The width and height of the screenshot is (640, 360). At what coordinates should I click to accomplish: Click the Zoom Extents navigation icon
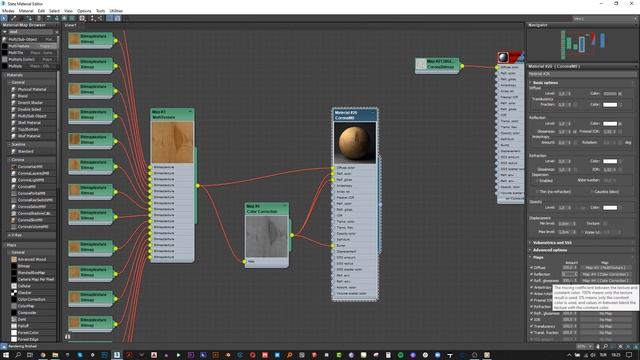[620, 347]
